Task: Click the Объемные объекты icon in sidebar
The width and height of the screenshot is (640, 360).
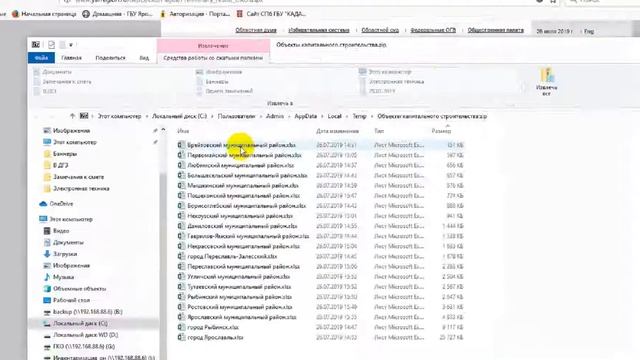Action: tap(47, 289)
